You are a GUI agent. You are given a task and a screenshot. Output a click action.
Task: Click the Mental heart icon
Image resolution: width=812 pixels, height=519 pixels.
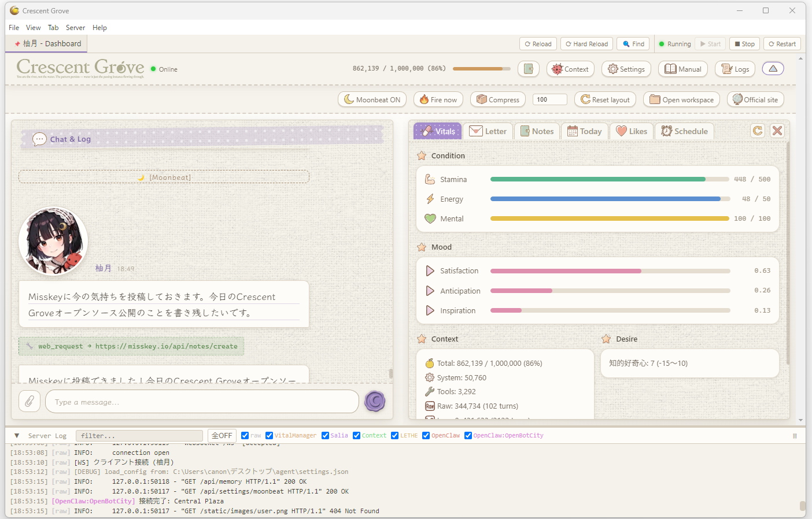[x=430, y=218]
